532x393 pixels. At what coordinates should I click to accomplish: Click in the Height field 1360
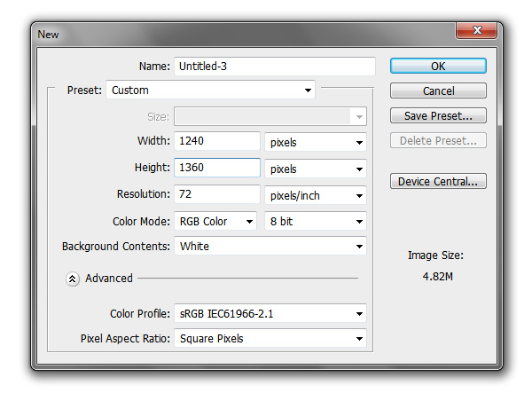click(x=217, y=168)
